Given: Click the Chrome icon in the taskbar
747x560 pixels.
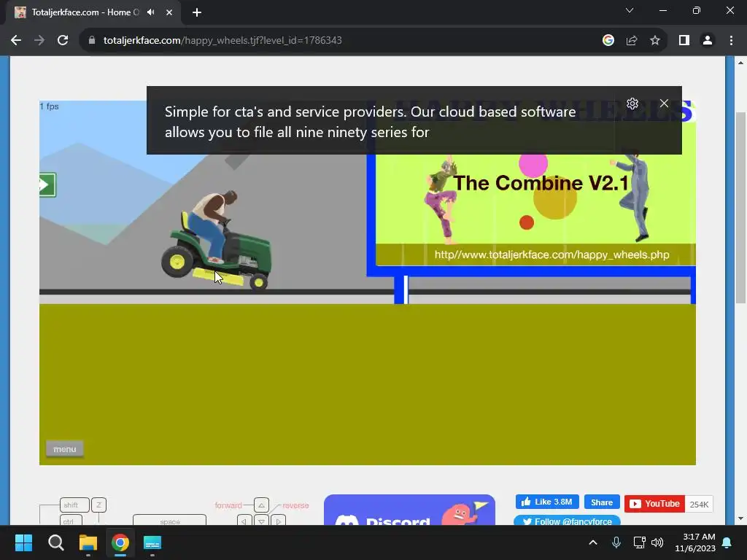Looking at the screenshot, I should pos(120,542).
